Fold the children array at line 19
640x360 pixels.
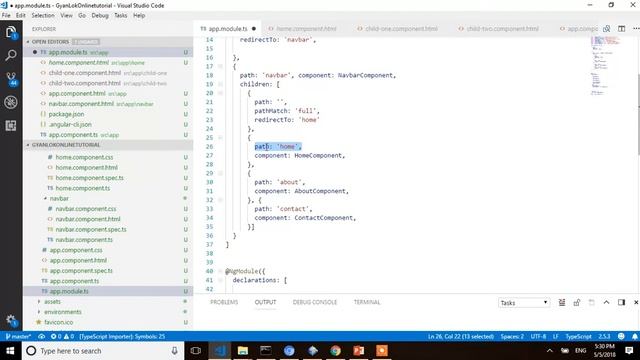(x=220, y=84)
